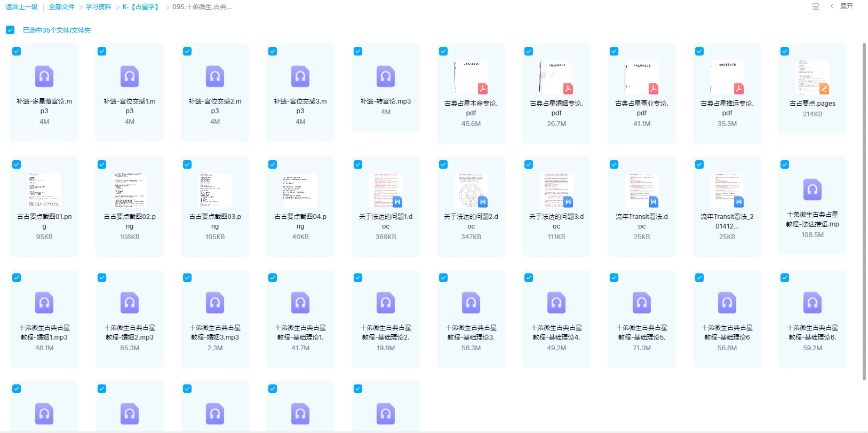
Task: Open Word document 关于法达的问题1.doc
Action: [386, 191]
